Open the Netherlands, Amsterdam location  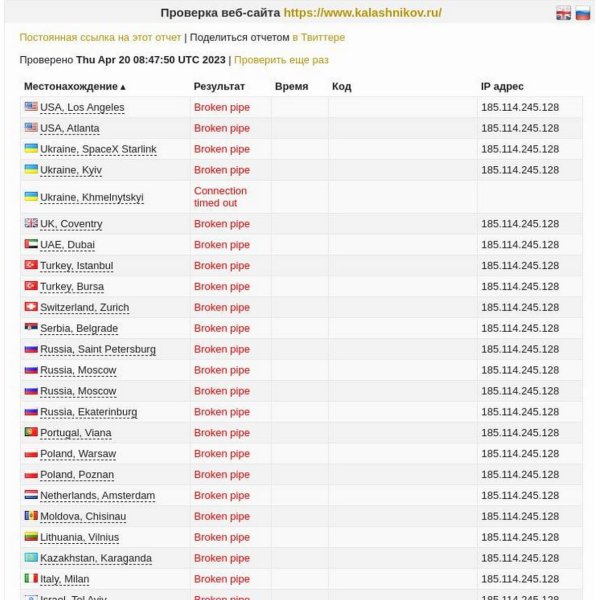pos(98,496)
